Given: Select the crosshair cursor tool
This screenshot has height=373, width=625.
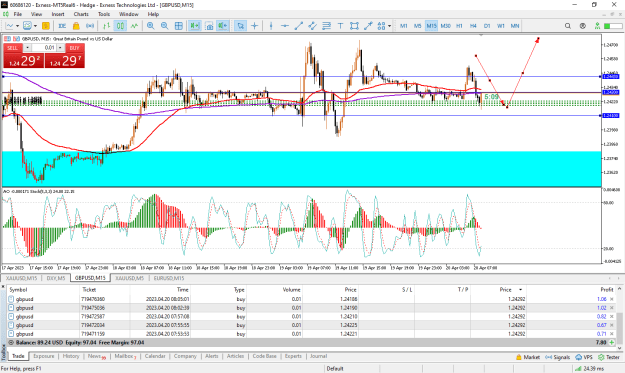Looking at the screenshot, I should (x=254, y=26).
